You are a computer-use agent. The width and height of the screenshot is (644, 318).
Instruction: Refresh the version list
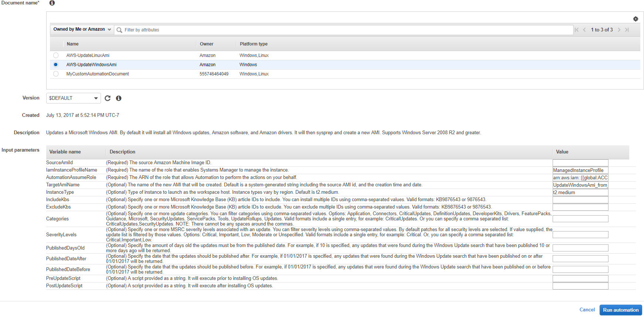tap(108, 98)
